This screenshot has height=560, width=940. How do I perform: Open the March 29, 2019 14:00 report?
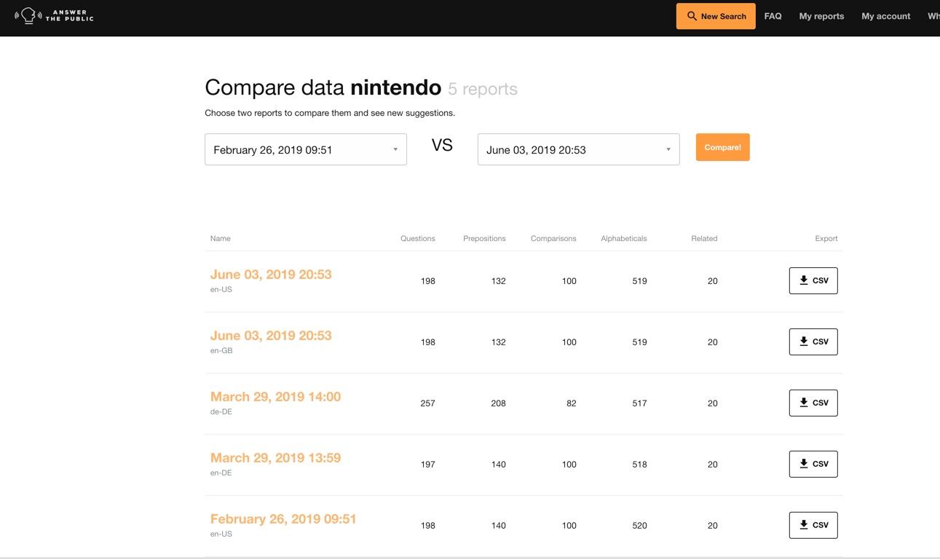(275, 397)
